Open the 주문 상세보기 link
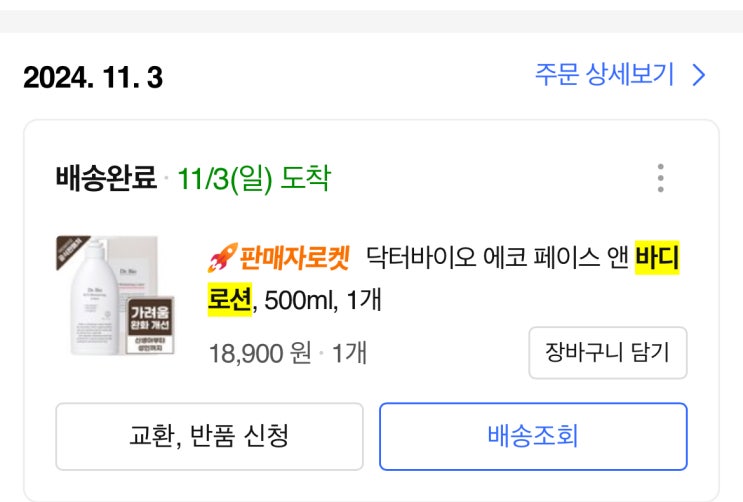 [605, 75]
